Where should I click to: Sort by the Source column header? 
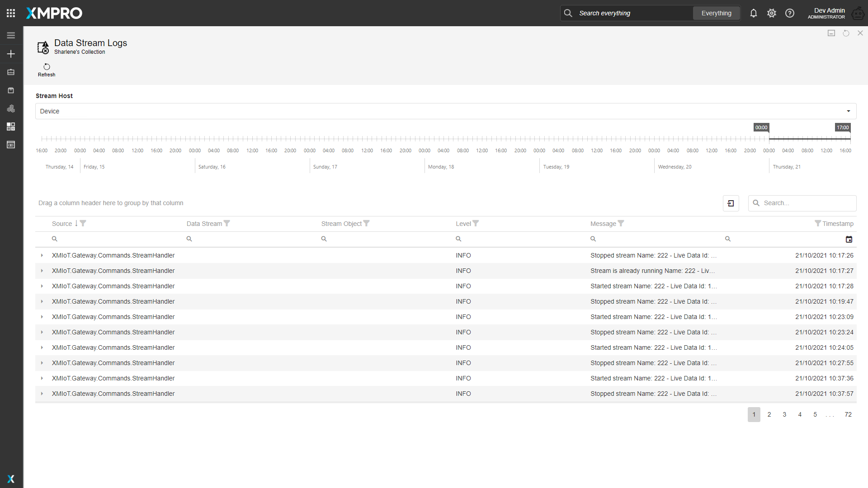point(62,224)
